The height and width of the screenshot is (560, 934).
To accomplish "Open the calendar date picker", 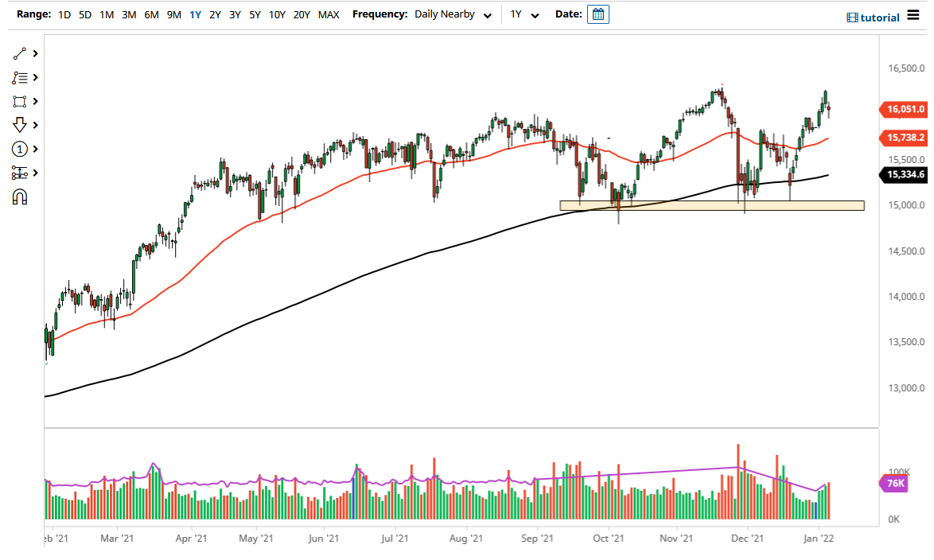I will click(x=597, y=14).
